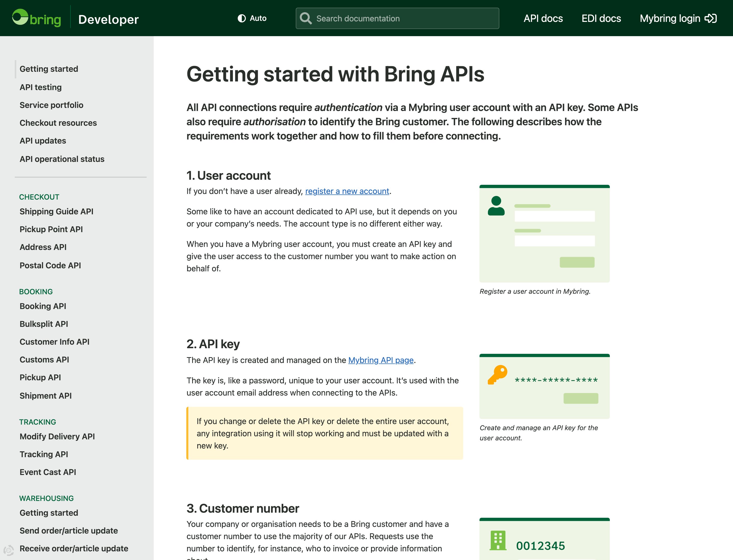The image size is (733, 560).
Task: Click the Getting started with Bring APIs title
Action: 335,74
